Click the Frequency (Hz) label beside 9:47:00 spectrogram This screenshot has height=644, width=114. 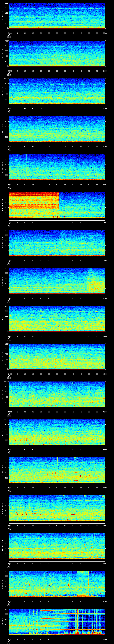[x=3, y=584]
